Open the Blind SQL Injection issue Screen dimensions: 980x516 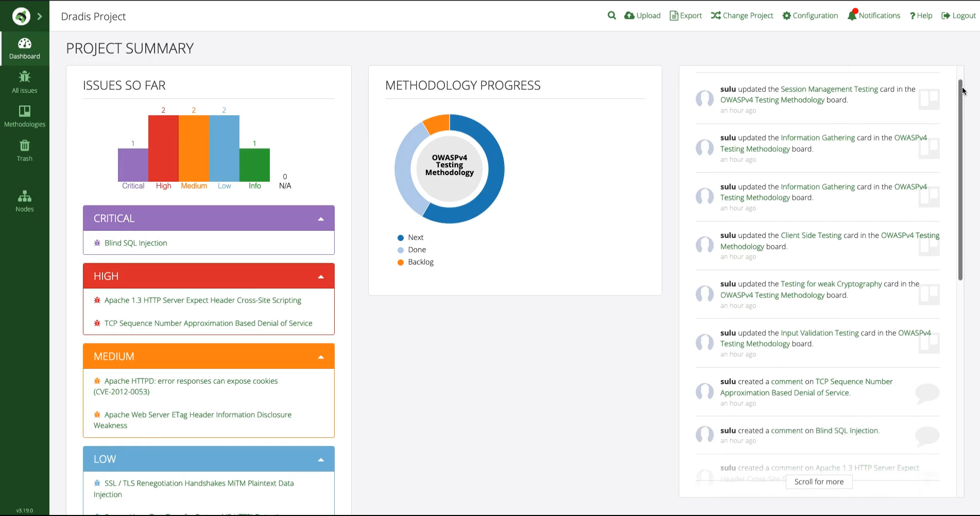click(135, 243)
